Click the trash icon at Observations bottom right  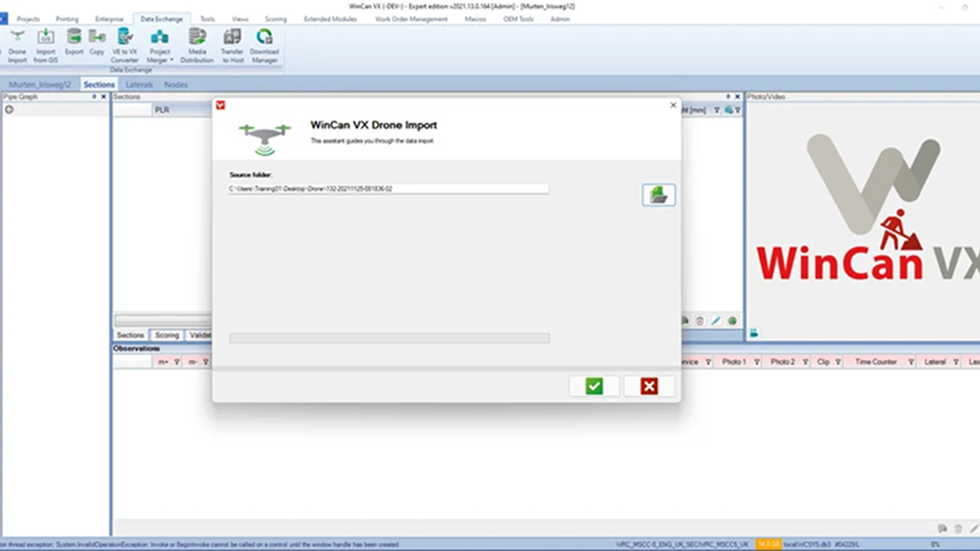coord(958,529)
